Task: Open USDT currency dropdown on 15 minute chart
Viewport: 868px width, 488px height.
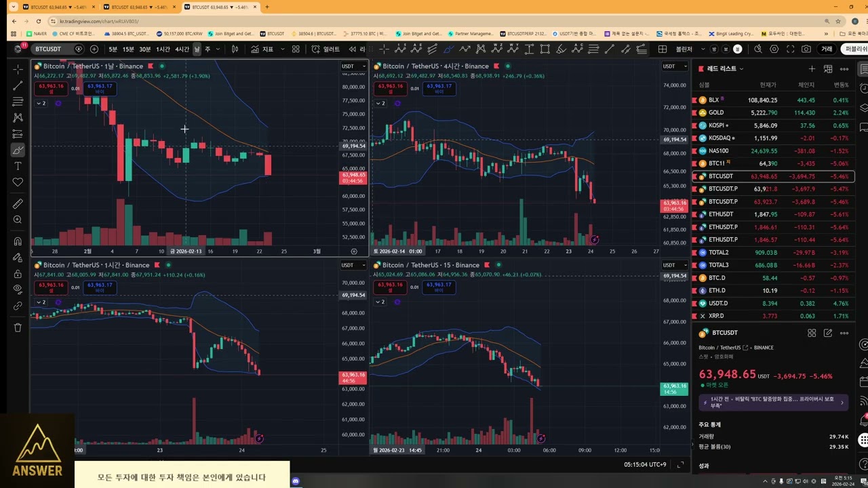Action: (x=673, y=265)
